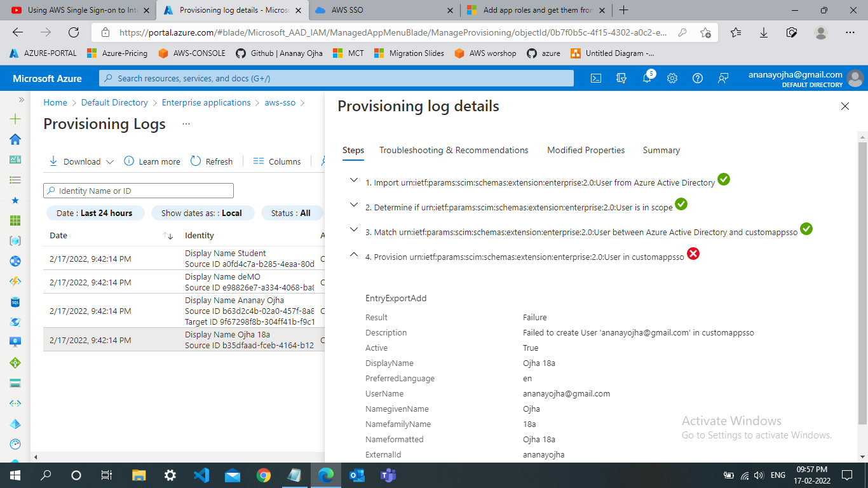Image resolution: width=868 pixels, height=488 pixels.
Task: Click details panel vertical scrollbar
Action: (x=862, y=283)
